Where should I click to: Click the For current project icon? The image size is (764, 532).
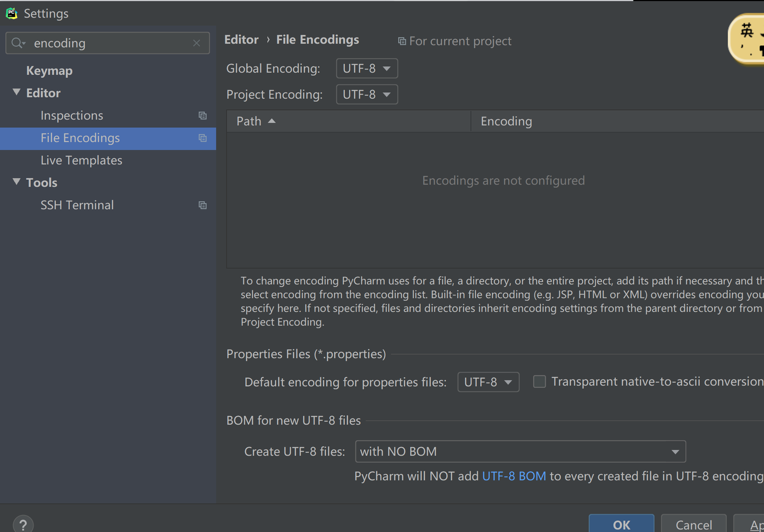click(x=402, y=41)
